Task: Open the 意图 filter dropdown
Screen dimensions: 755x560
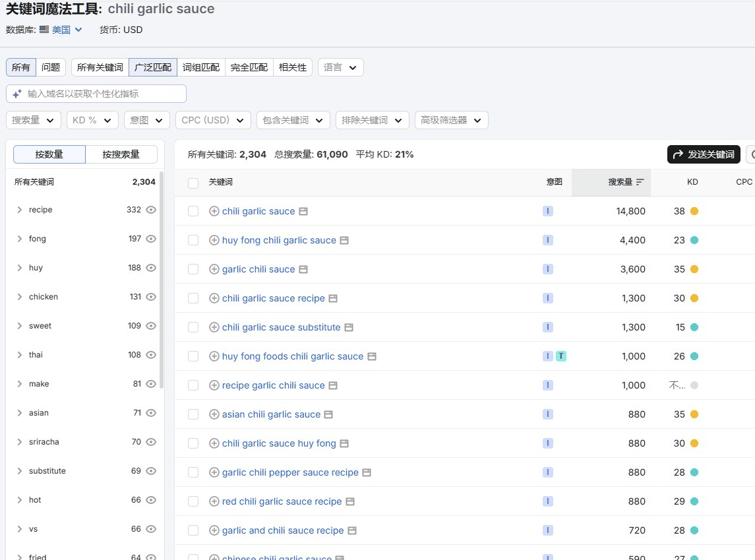Action: (x=147, y=121)
